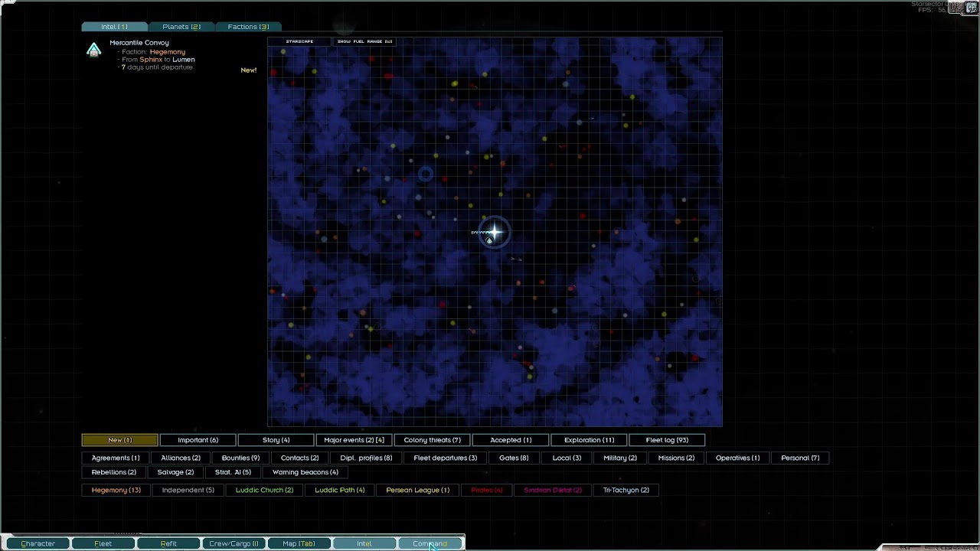The width and height of the screenshot is (980, 551).
Task: Toggle the Story (4) filter
Action: coord(276,440)
